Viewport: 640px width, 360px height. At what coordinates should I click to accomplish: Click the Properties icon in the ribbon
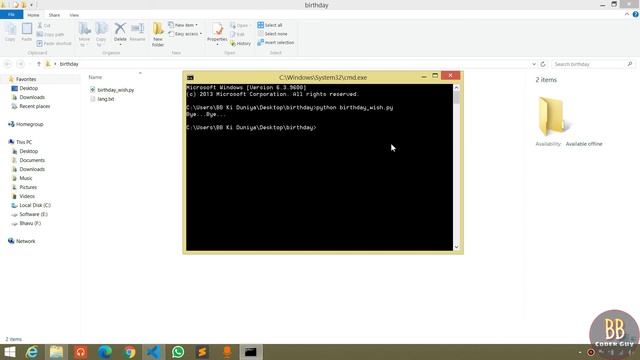tap(217, 33)
